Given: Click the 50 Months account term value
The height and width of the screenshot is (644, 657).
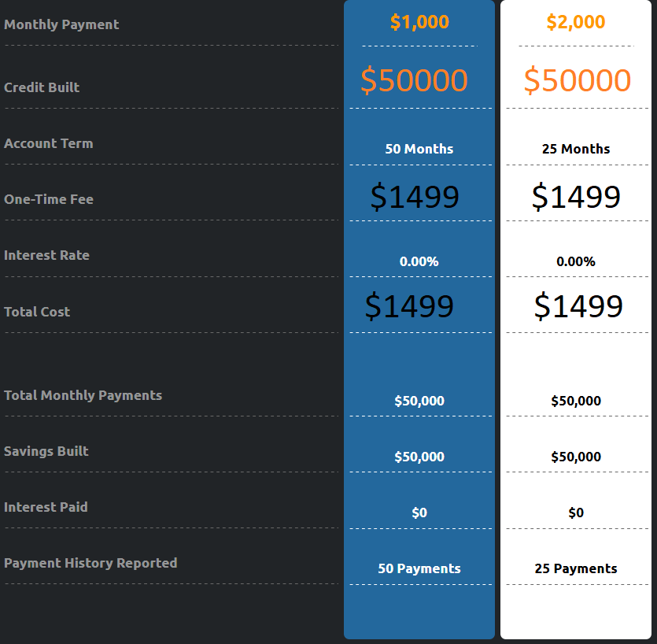Looking at the screenshot, I should coord(419,149).
